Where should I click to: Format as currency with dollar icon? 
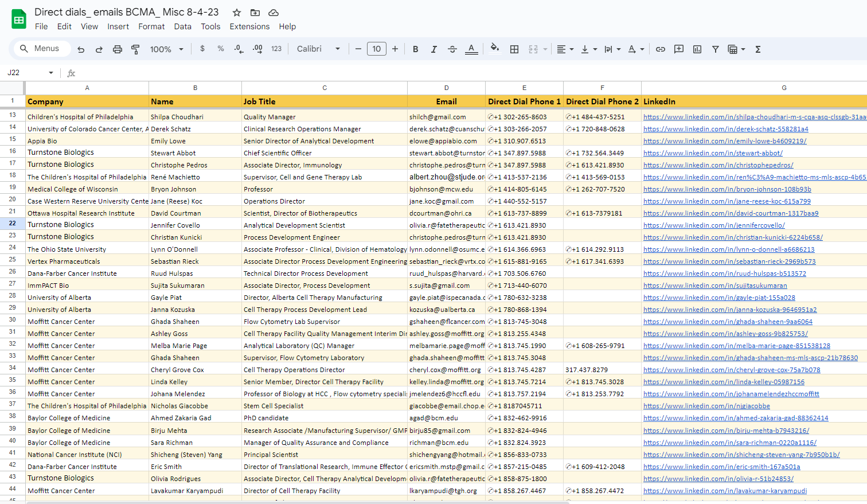click(202, 49)
